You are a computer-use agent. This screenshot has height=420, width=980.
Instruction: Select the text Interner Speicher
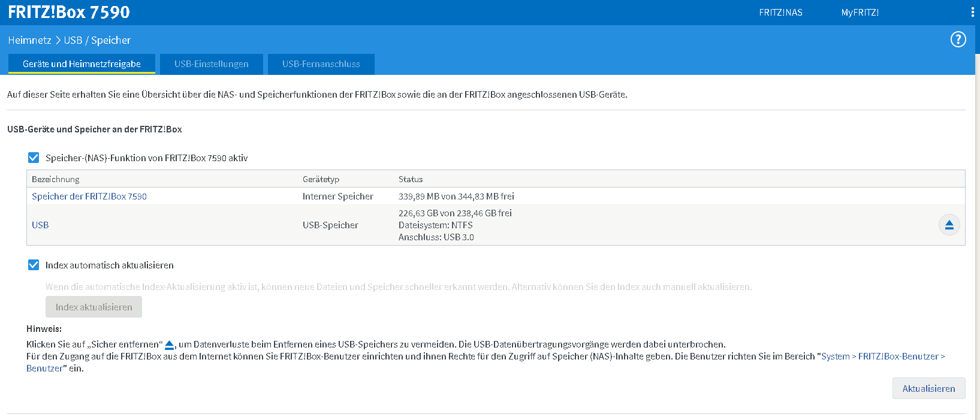click(337, 197)
